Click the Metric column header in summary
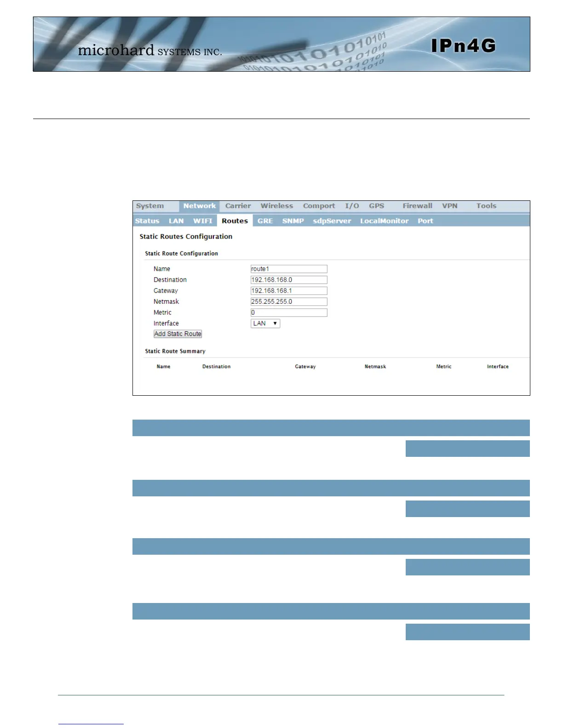Viewport: 563px width, 728px height. pos(444,367)
